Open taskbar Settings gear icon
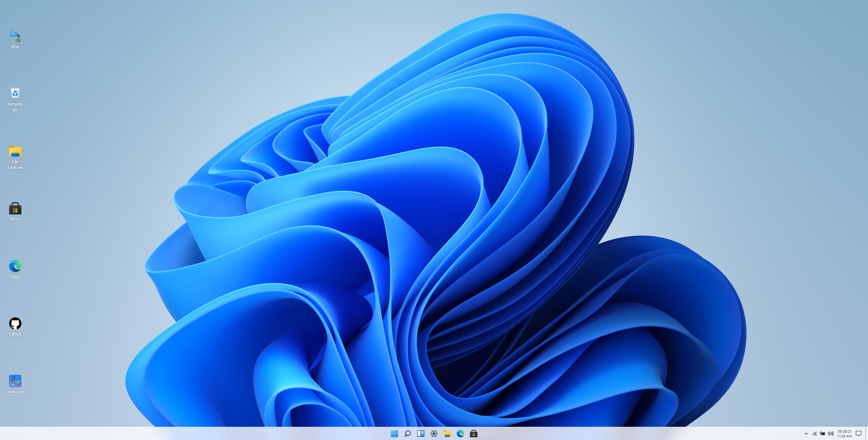868x440 pixels. (434, 433)
